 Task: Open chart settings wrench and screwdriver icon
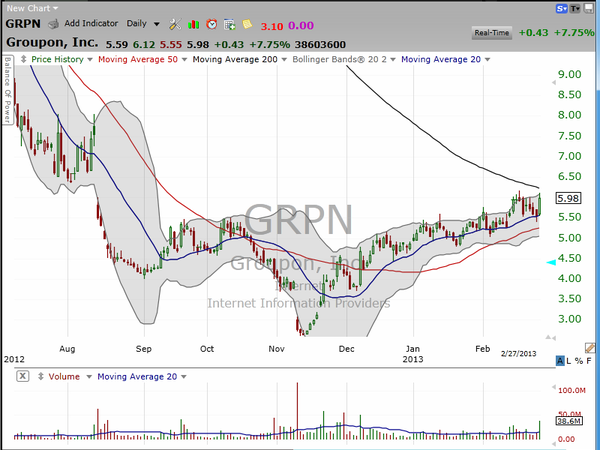coord(175,24)
